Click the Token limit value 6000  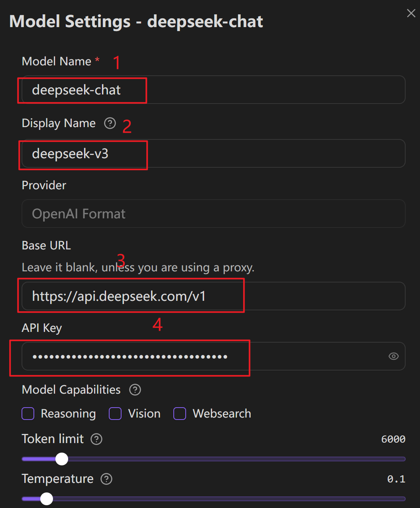point(393,439)
